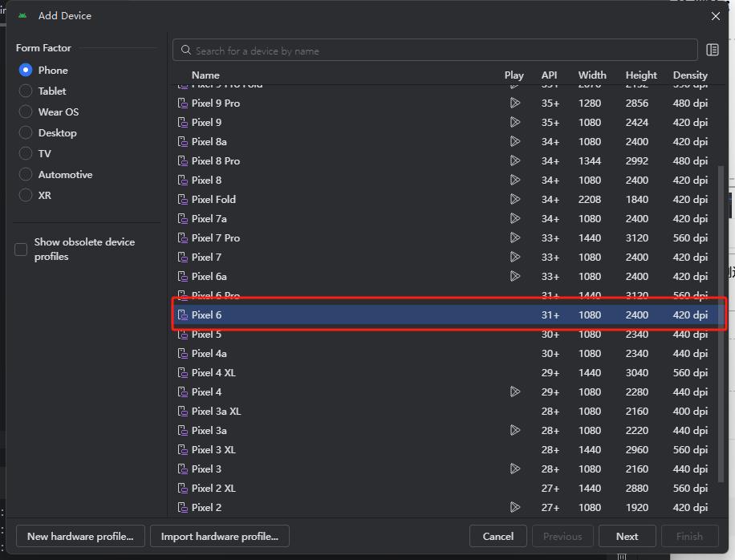Select the Tablet form factor
The image size is (735, 560).
(26, 91)
